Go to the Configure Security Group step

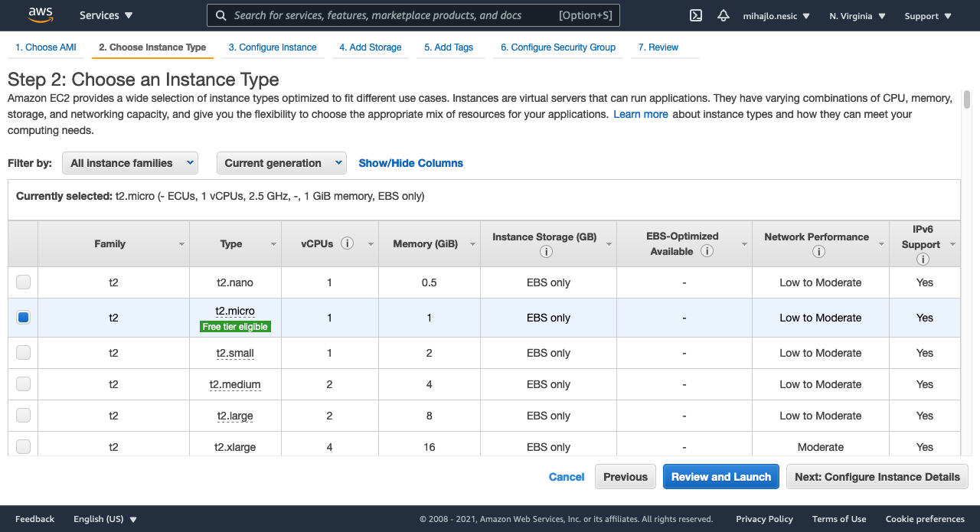558,47
